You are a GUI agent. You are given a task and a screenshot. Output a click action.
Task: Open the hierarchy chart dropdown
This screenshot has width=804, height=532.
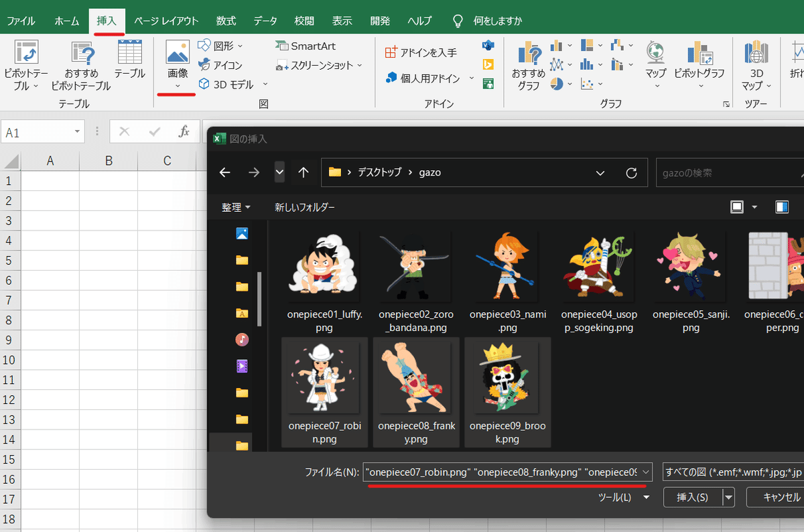[592, 46]
